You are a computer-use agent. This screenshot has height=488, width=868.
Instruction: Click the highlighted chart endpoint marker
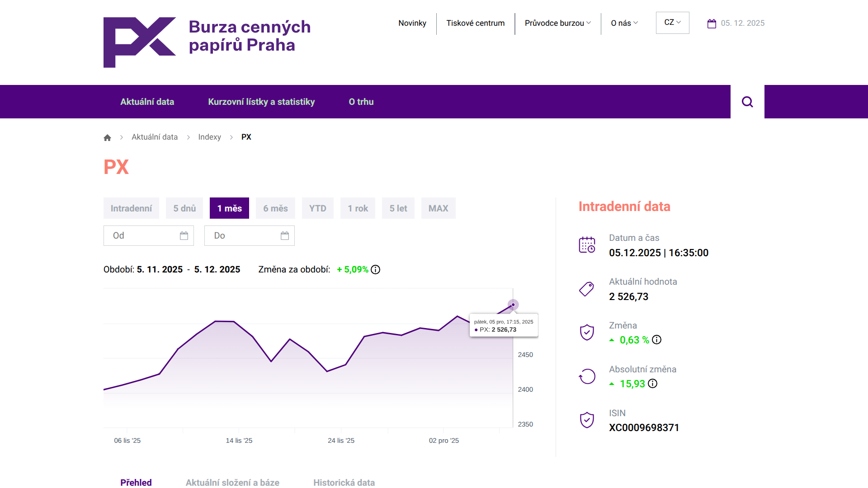[513, 305]
